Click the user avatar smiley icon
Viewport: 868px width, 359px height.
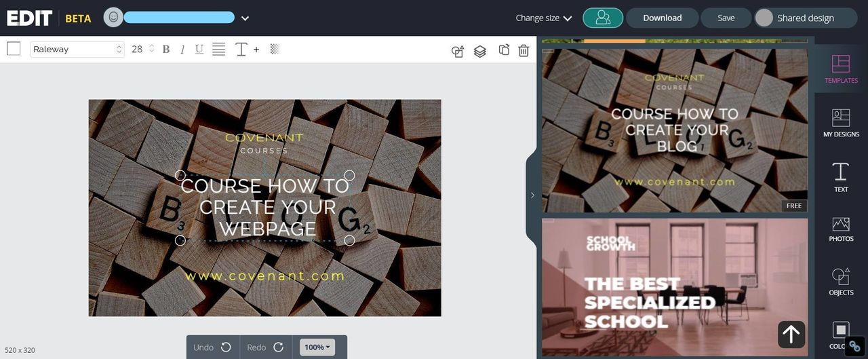click(x=113, y=17)
